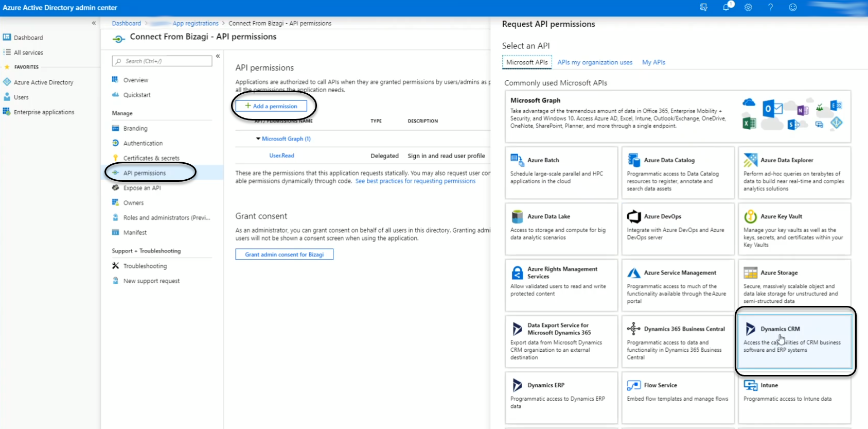Screen dimensions: 868x429
Task: Select the Azure Data Lake tile
Action: pyautogui.click(x=561, y=229)
